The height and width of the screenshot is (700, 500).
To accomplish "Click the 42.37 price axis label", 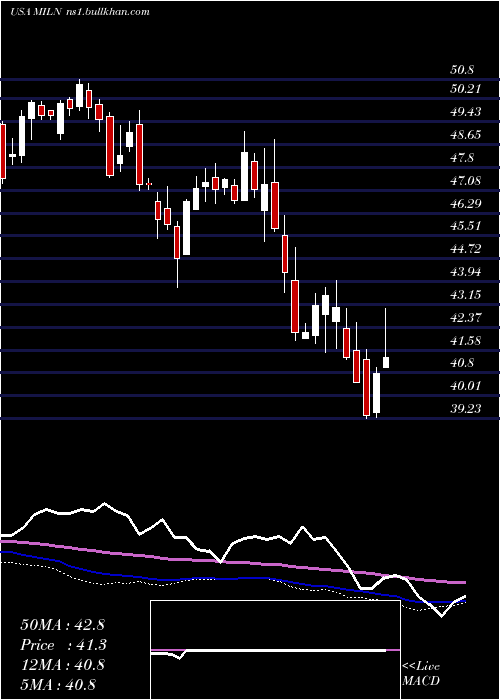I will 466,318.
